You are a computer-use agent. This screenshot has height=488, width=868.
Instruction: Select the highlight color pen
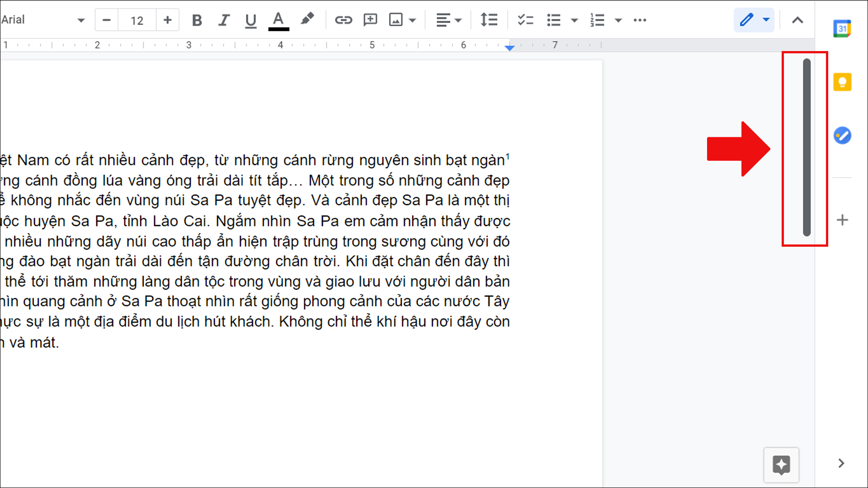[x=307, y=19]
